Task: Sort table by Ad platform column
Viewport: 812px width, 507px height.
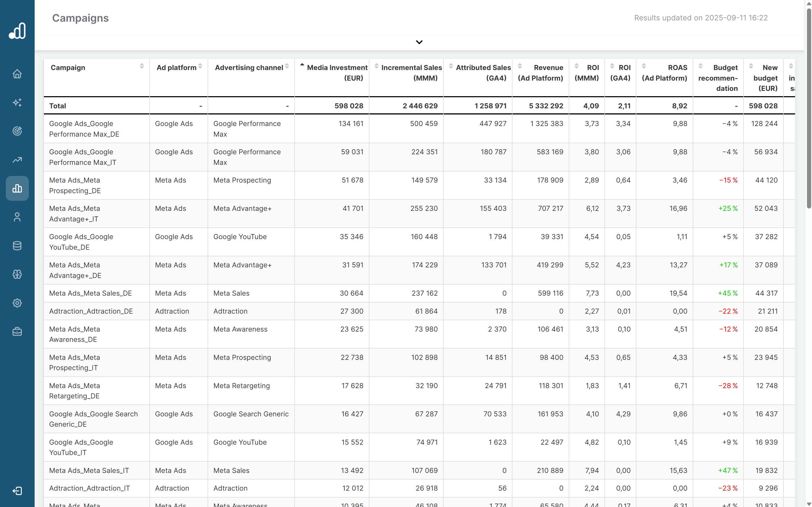Action: click(200, 66)
